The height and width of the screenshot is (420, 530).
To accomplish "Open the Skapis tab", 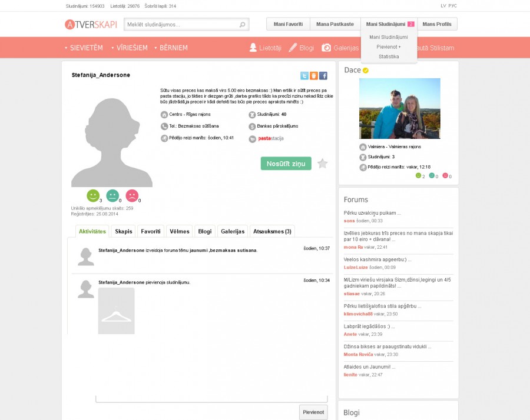I will [124, 231].
